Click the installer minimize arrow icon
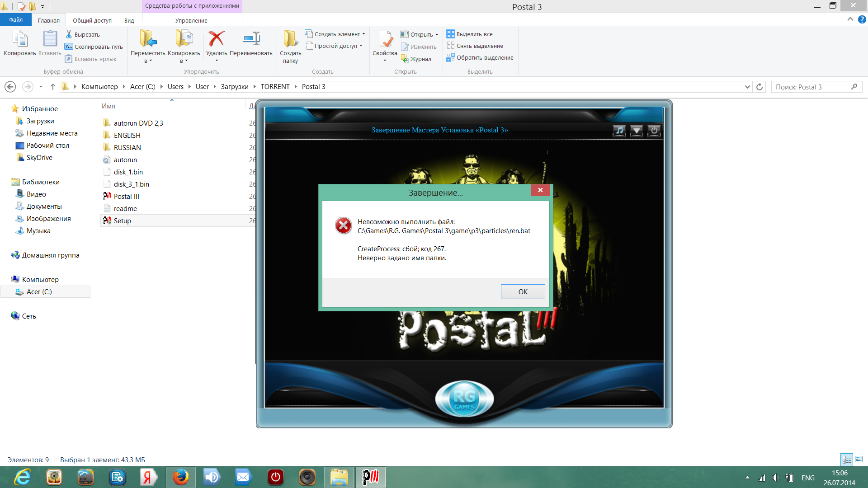The height and width of the screenshot is (488, 868). 637,131
